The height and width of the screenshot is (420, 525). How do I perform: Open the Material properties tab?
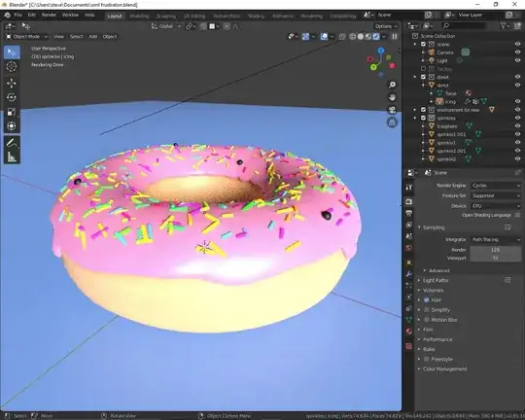coord(408,332)
